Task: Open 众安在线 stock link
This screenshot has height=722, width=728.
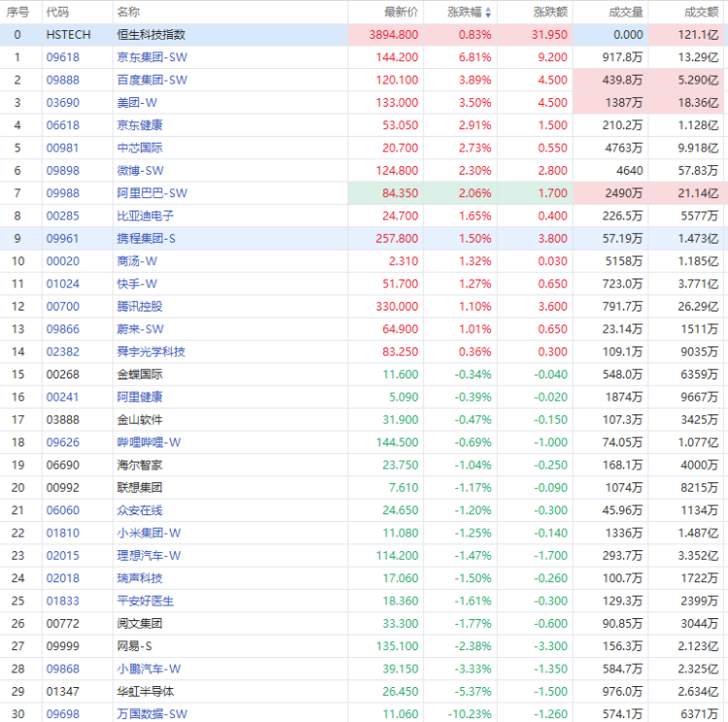Action: (140, 510)
